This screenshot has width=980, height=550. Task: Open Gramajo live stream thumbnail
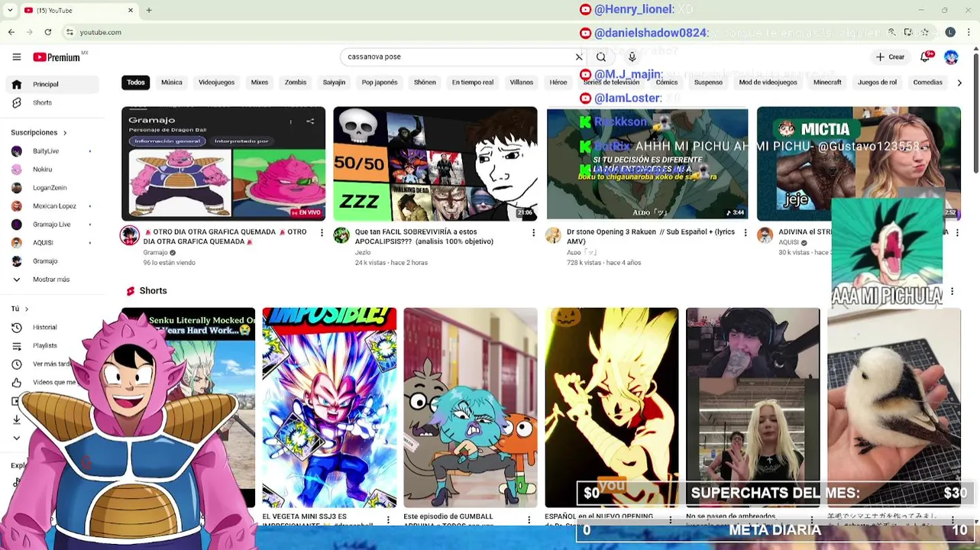[223, 163]
